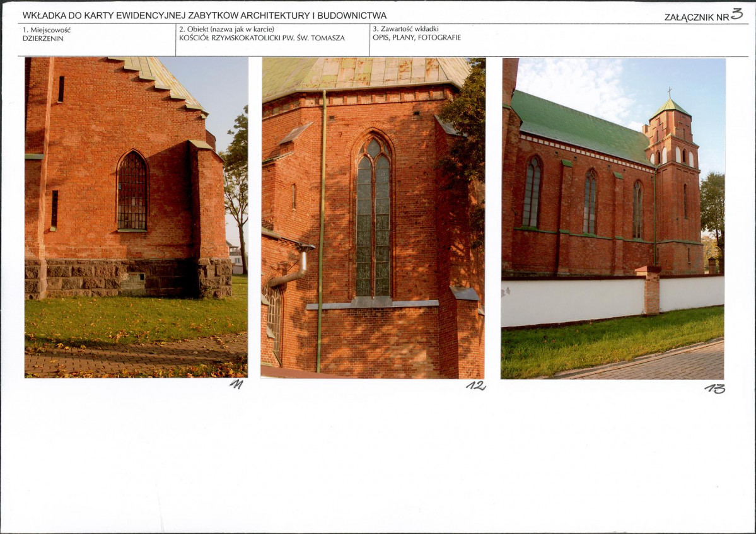Click handwritten number 12 under middle photo
This screenshot has width=756, height=534.
tap(476, 386)
